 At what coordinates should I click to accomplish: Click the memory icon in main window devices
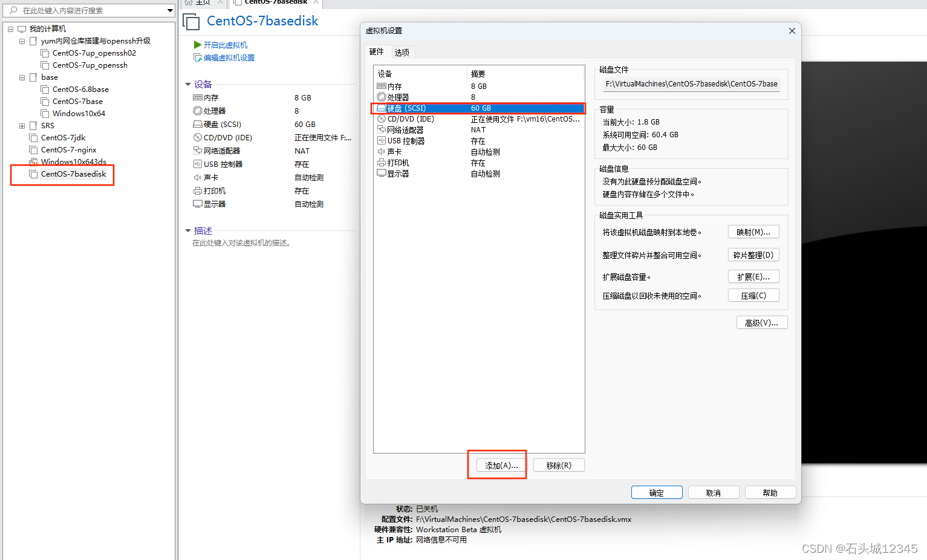tap(197, 97)
